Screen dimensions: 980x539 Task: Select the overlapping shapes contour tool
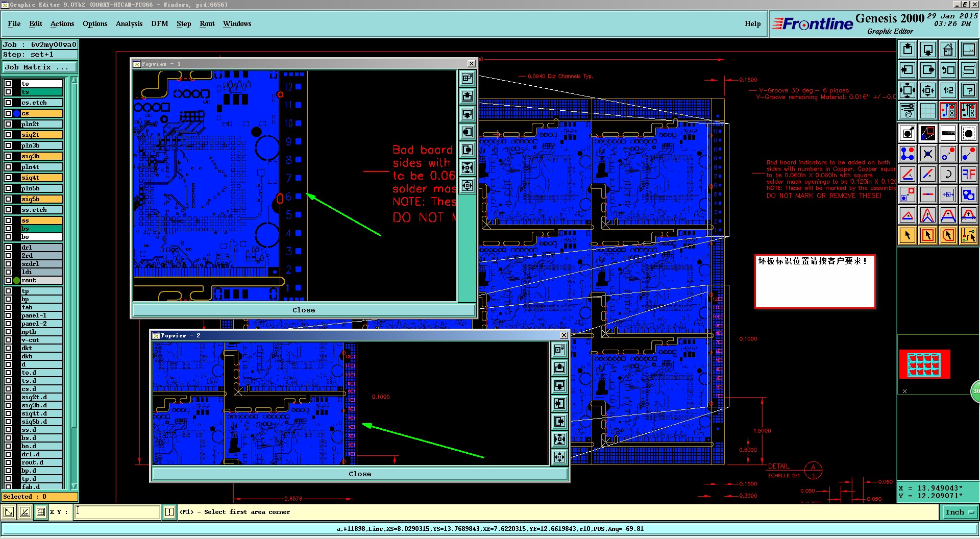point(969,194)
